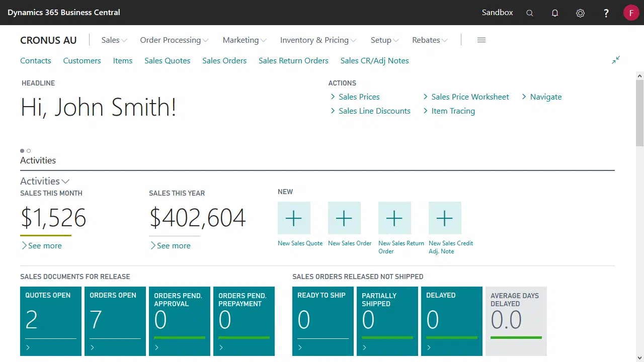This screenshot has height=362, width=644.
Task: Click the New Sales Quote plus tile
Action: pyautogui.click(x=294, y=218)
